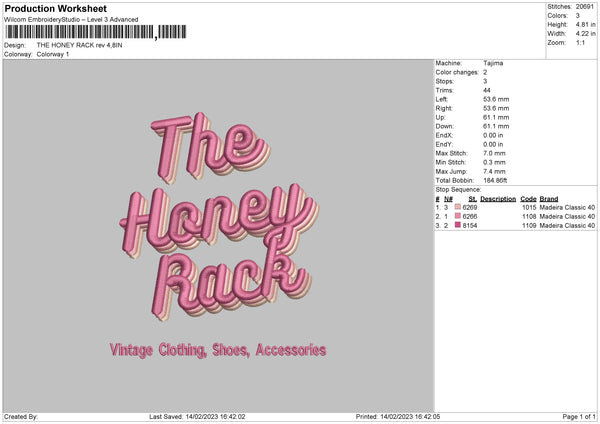Click stitch count 8154 in row 3
The width and height of the screenshot is (600, 424).
click(x=470, y=226)
